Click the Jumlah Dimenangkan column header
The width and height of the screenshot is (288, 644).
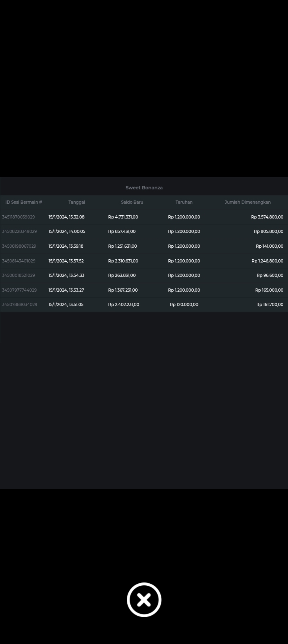[248, 202]
